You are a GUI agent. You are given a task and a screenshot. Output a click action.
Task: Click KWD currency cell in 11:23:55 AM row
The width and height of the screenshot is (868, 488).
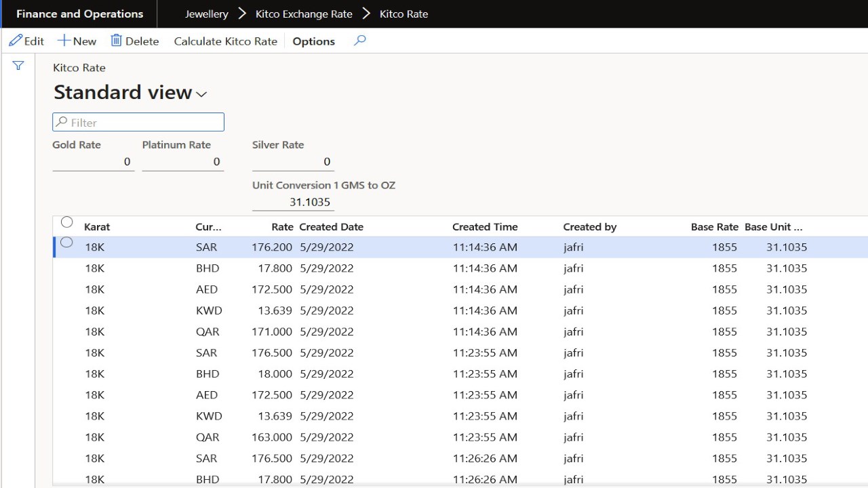point(209,416)
